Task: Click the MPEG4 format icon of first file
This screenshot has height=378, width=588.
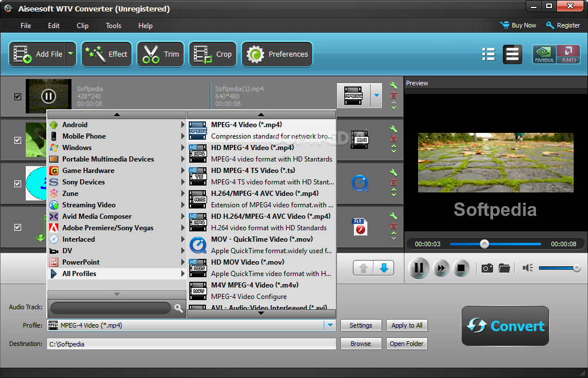Action: [x=353, y=96]
